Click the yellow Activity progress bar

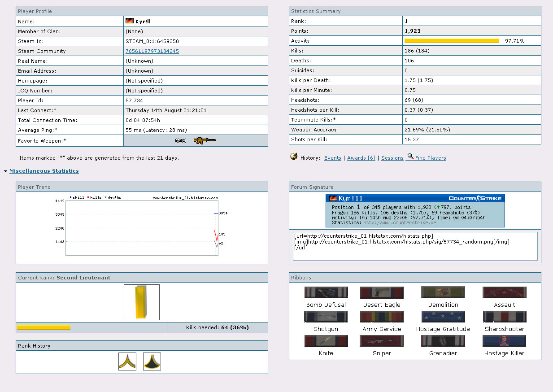pos(452,41)
